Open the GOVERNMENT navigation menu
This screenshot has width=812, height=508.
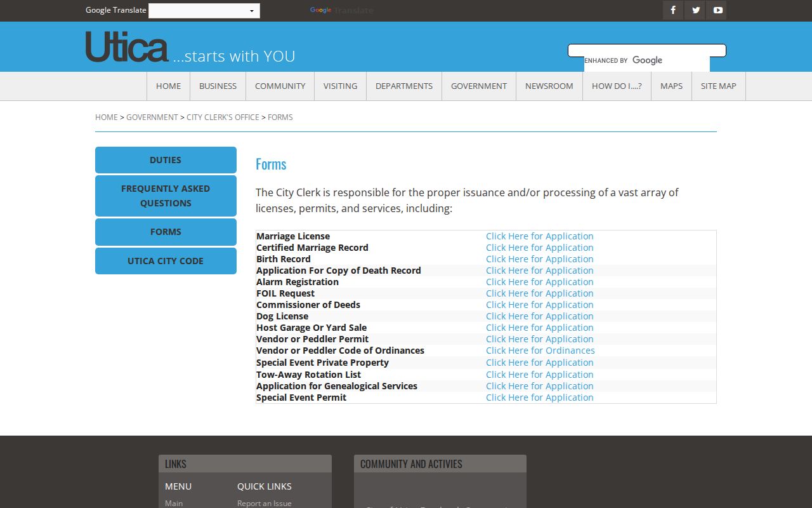479,86
